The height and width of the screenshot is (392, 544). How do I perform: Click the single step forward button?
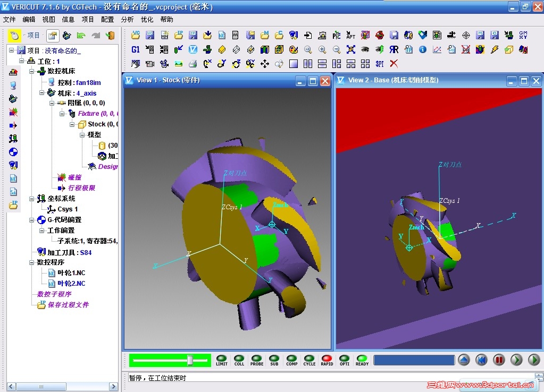click(516, 360)
